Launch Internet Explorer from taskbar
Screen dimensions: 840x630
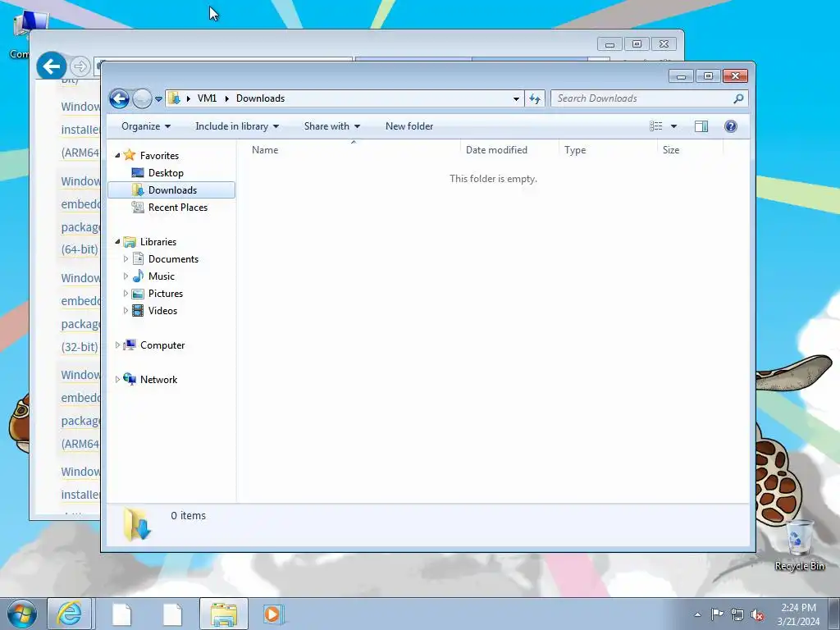[70, 614]
